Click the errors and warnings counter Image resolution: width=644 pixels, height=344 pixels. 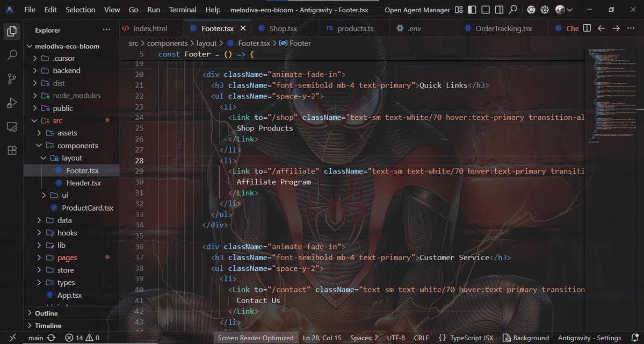82,338
